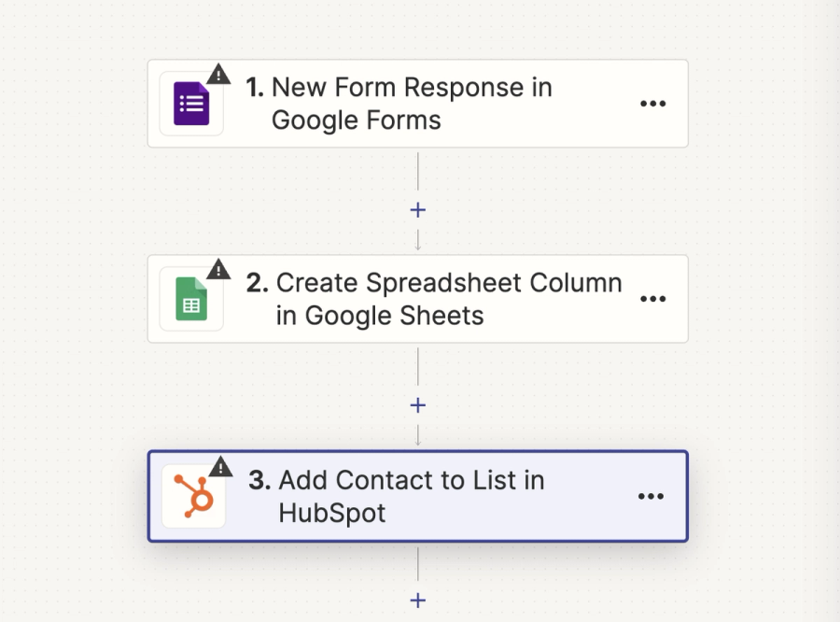Click arrow connector entering HubSpot step

tap(418, 435)
